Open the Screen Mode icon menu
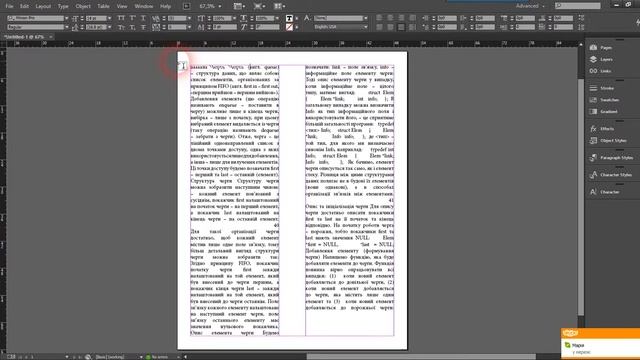Screen dimensions: 640x360 (259, 6)
